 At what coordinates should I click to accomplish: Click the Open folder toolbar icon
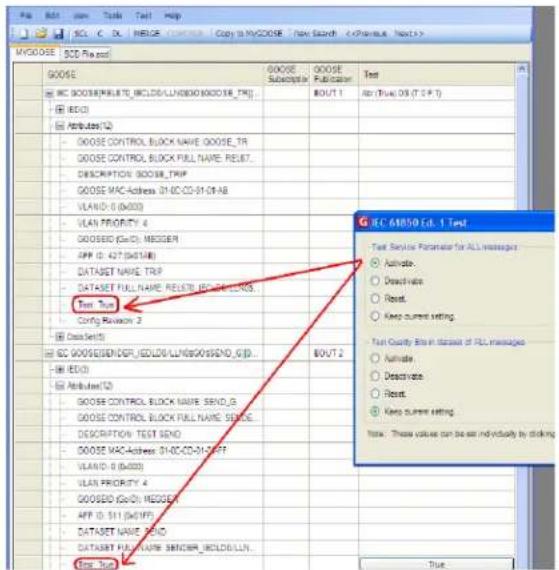pos(41,34)
